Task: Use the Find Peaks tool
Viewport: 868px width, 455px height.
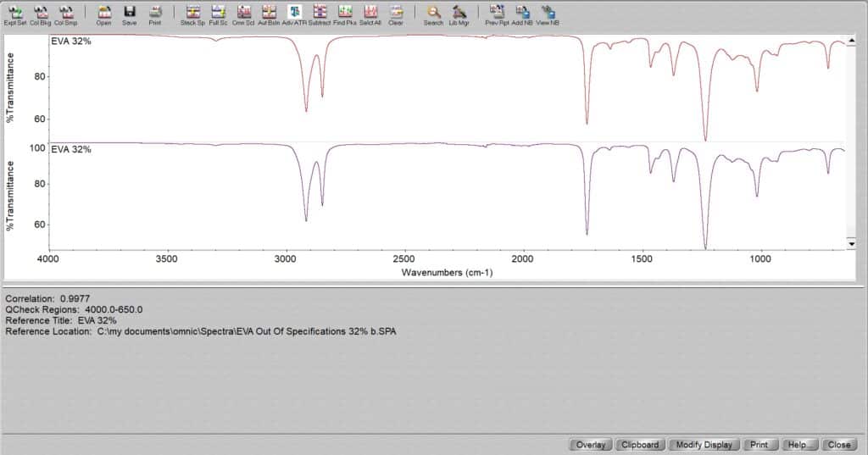Action: pyautogui.click(x=345, y=14)
